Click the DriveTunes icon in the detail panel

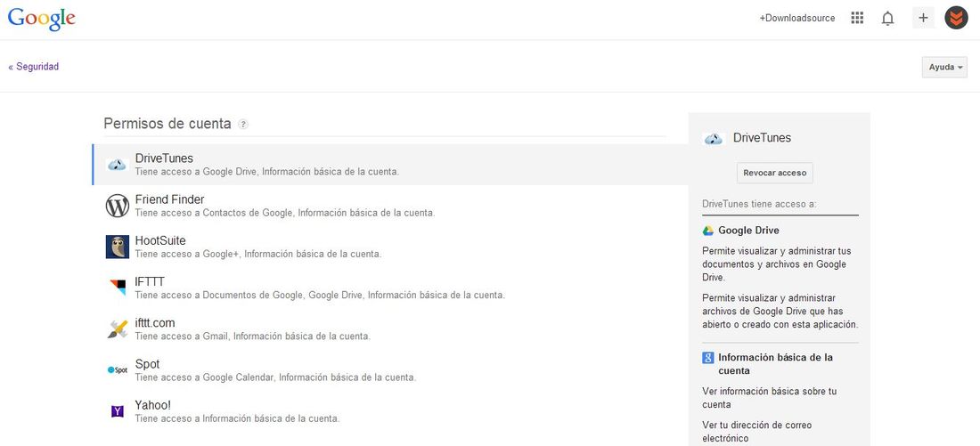click(713, 139)
